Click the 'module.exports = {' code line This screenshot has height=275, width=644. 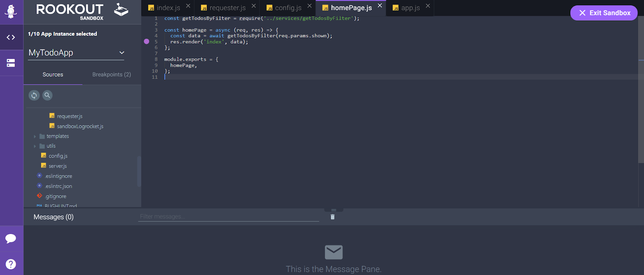click(191, 60)
